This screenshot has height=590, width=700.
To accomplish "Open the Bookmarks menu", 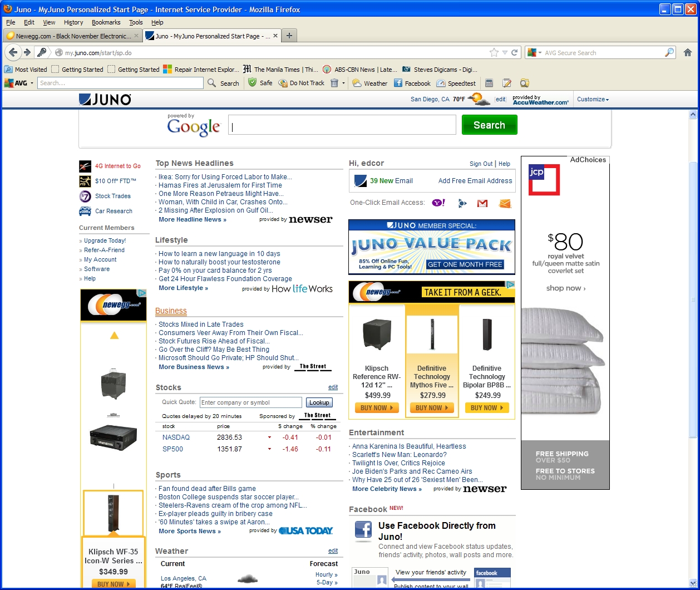I will tap(106, 22).
